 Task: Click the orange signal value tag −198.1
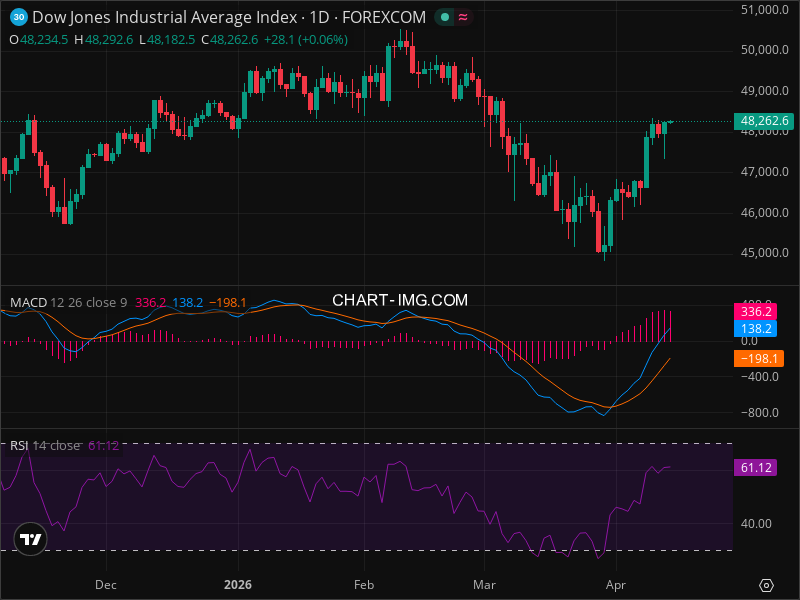tap(759, 358)
